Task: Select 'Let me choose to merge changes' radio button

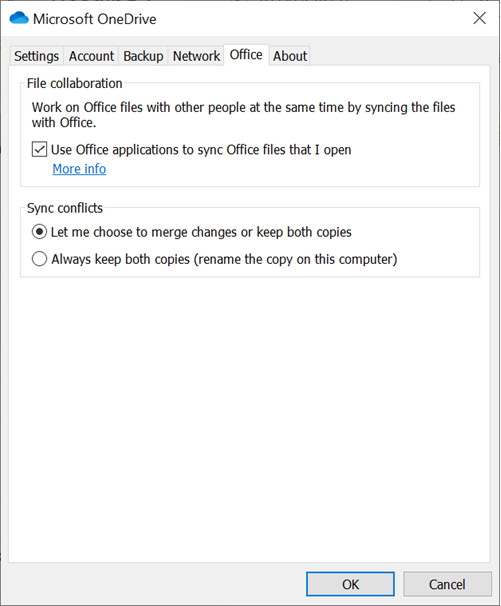Action: [x=39, y=232]
